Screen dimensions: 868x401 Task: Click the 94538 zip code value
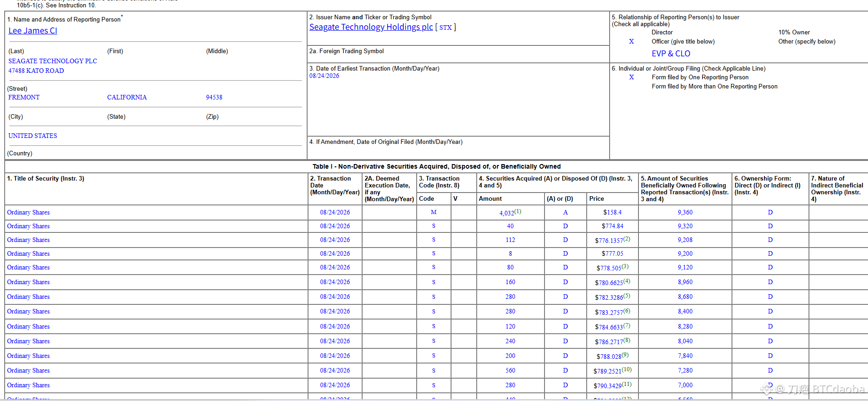(x=214, y=97)
